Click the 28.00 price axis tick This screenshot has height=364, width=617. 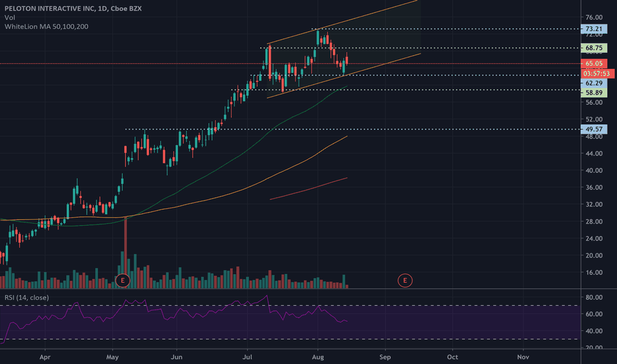tap(594, 222)
